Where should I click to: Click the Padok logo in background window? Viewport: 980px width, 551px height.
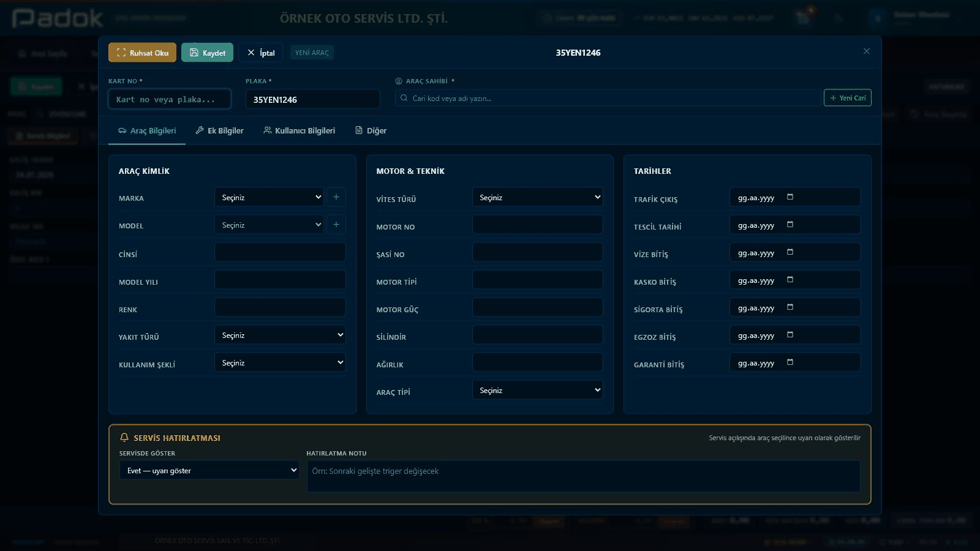58,18
